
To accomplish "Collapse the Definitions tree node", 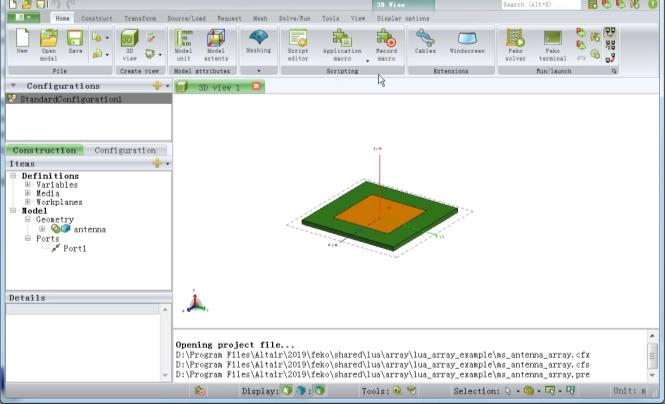I will pyautogui.click(x=14, y=176).
